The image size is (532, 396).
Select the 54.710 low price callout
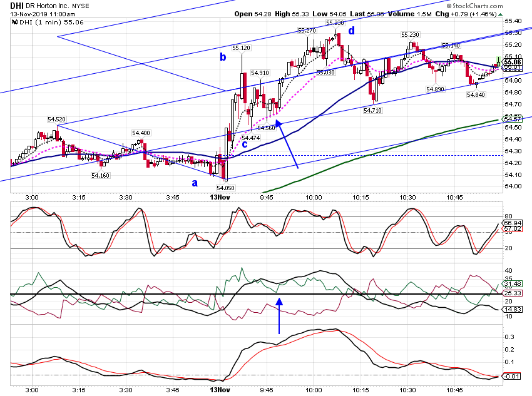(x=372, y=110)
